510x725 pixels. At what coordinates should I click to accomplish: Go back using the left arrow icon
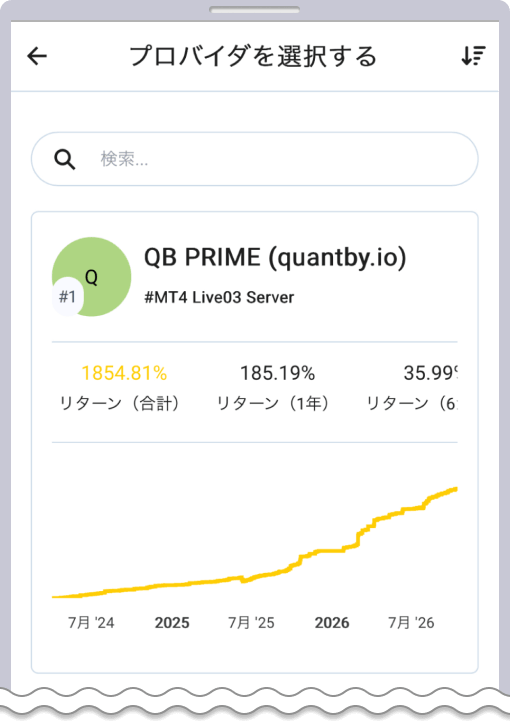(37, 56)
